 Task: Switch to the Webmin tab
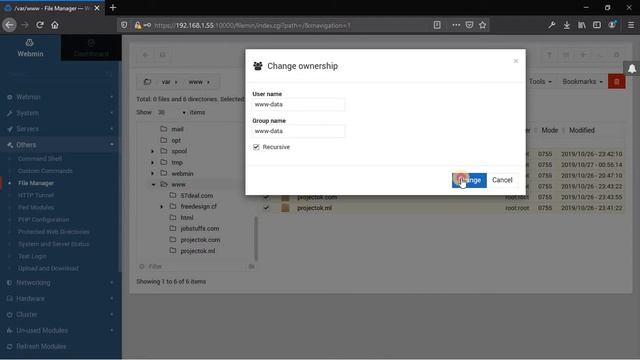pos(30,48)
